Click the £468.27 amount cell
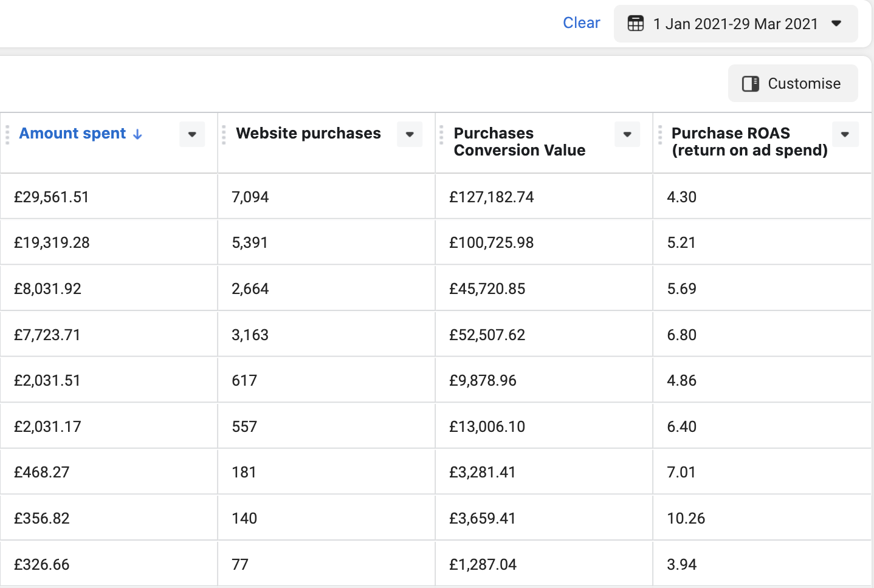Screen dimensions: 874x588 pyautogui.click(x=109, y=472)
